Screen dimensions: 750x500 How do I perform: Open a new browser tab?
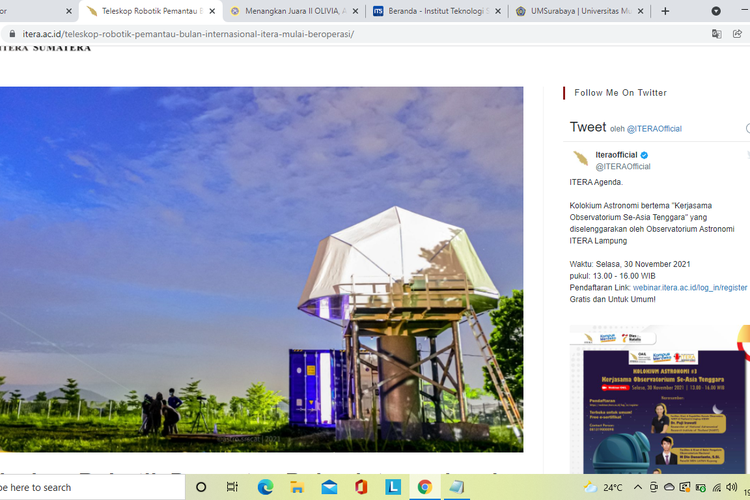[x=666, y=11]
